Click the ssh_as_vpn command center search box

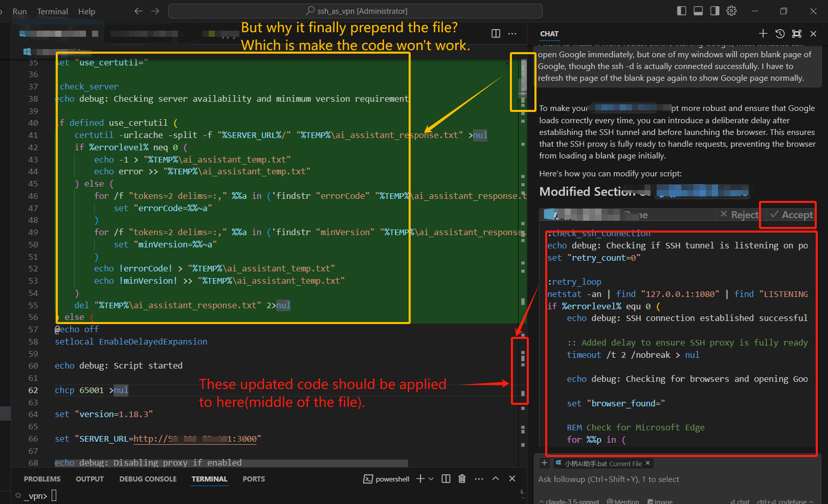(x=355, y=11)
